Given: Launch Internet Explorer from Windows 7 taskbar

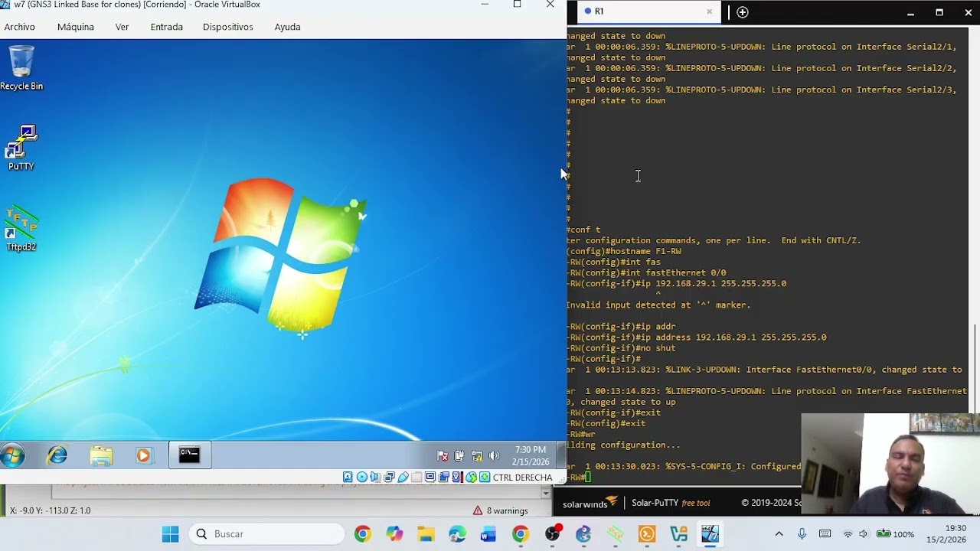Looking at the screenshot, I should (x=57, y=455).
